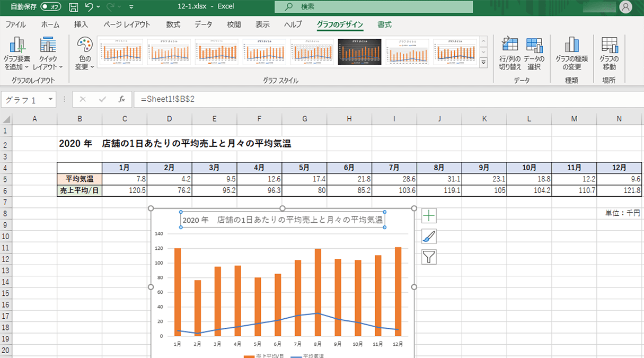Open chart styles paintbrush button
This screenshot has width=644, height=358.
[x=429, y=236]
